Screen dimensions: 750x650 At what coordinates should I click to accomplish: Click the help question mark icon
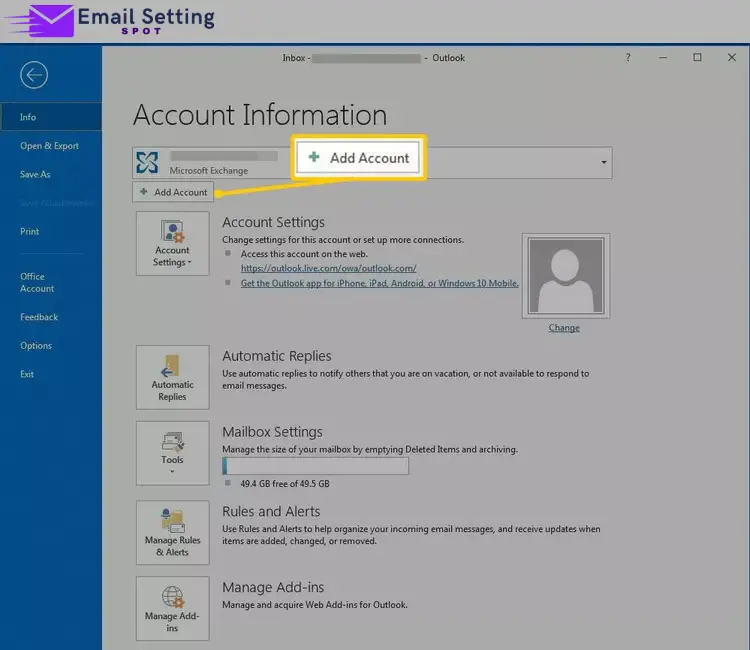click(x=628, y=57)
